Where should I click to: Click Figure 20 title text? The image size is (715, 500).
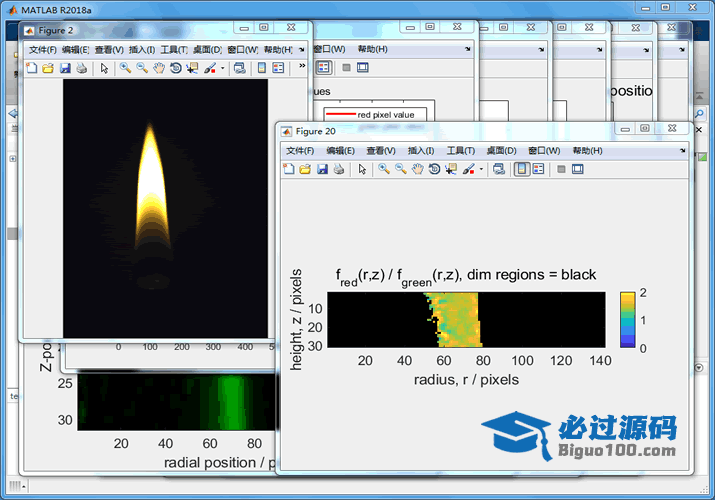point(466,276)
